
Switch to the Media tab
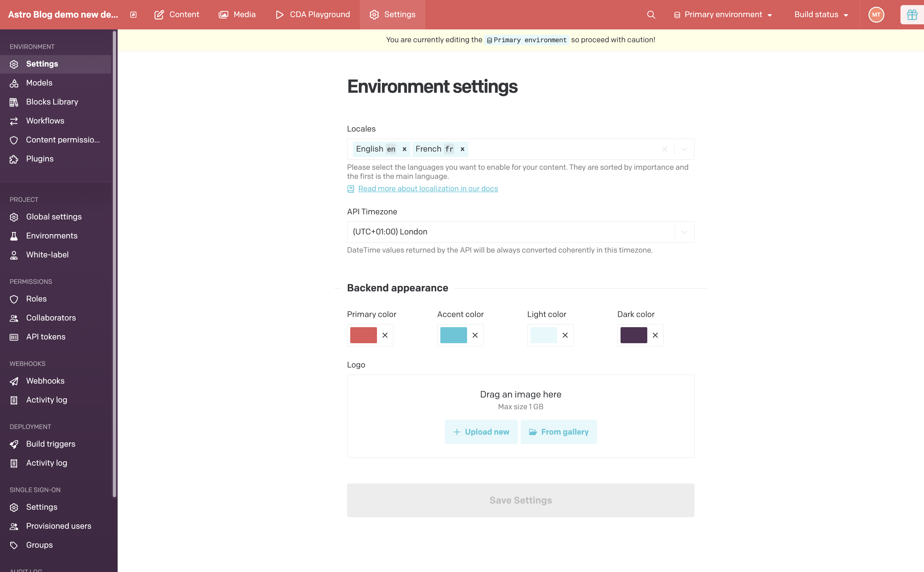tap(237, 15)
